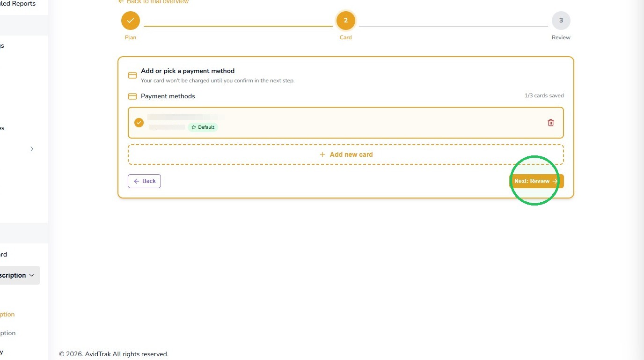644x360 pixels.
Task: Click the step 2 Card circle
Action: tap(346, 21)
